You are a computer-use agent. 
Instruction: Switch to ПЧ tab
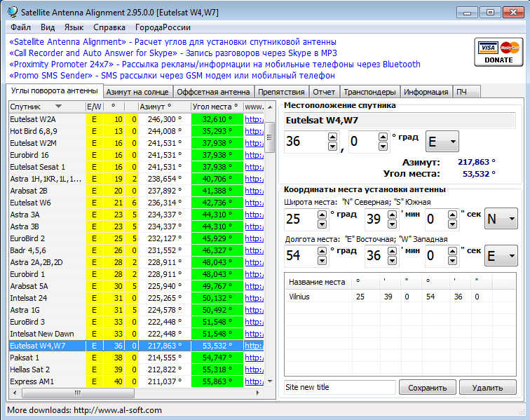click(466, 92)
